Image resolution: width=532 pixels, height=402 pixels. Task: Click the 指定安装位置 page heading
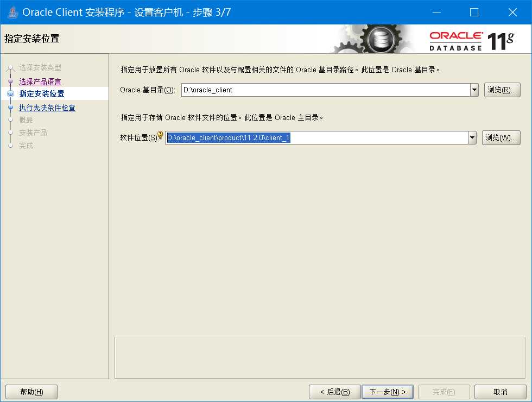click(32, 39)
